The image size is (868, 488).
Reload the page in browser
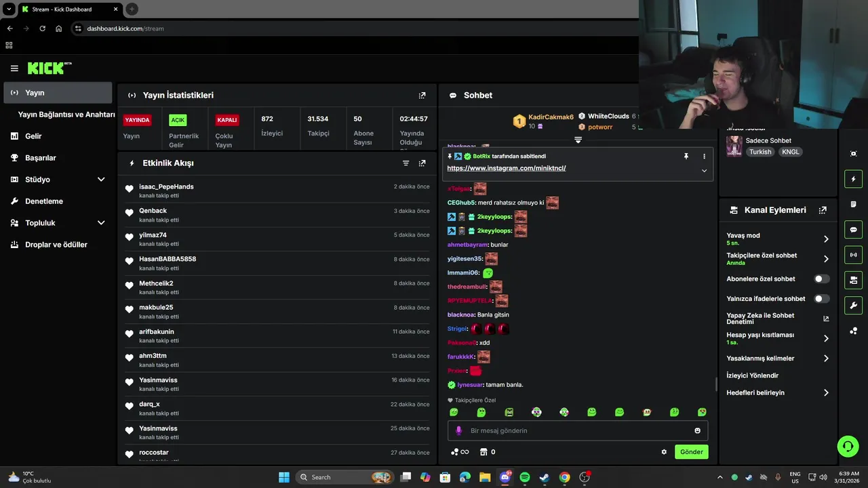tap(42, 28)
